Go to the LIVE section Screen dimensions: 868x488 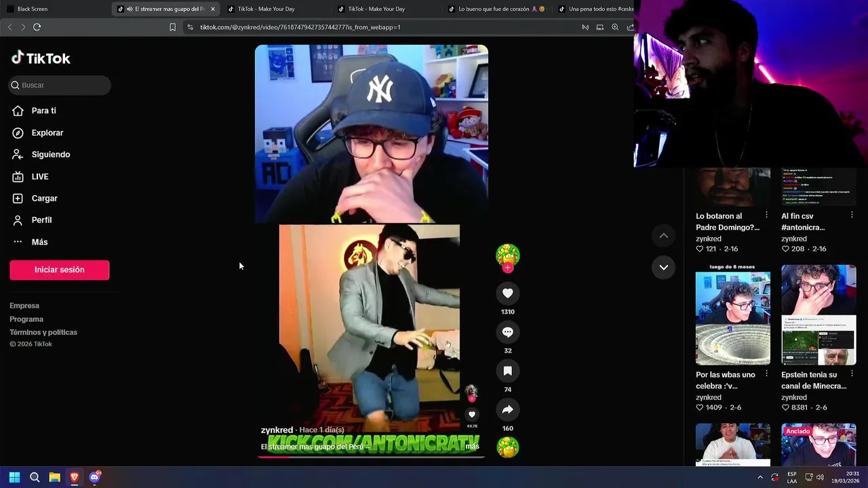coord(31,177)
